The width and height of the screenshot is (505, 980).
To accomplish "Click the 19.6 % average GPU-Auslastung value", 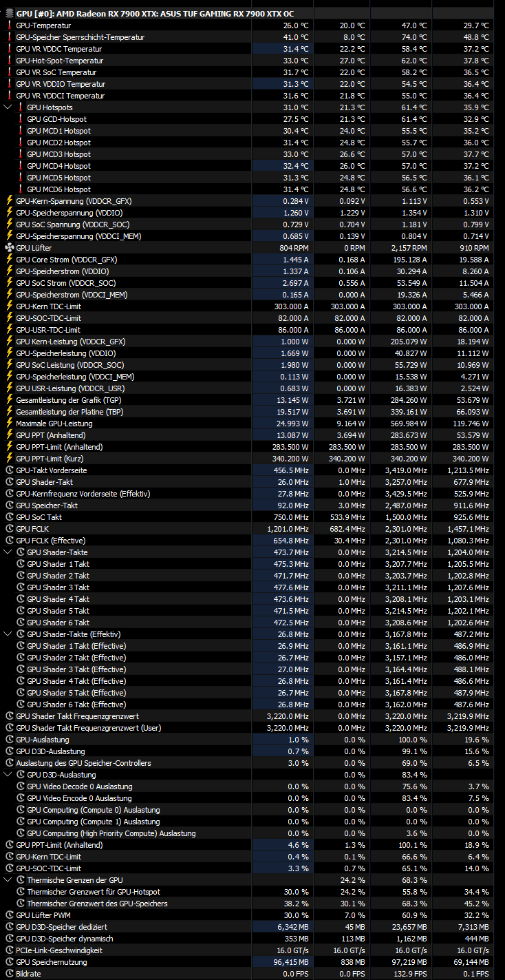I will click(x=476, y=740).
